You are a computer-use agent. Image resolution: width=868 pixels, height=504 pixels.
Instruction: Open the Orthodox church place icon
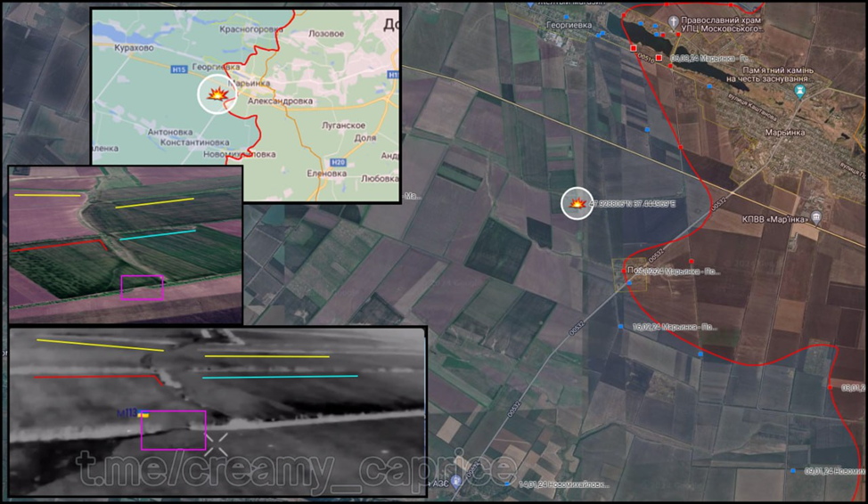pyautogui.click(x=673, y=22)
